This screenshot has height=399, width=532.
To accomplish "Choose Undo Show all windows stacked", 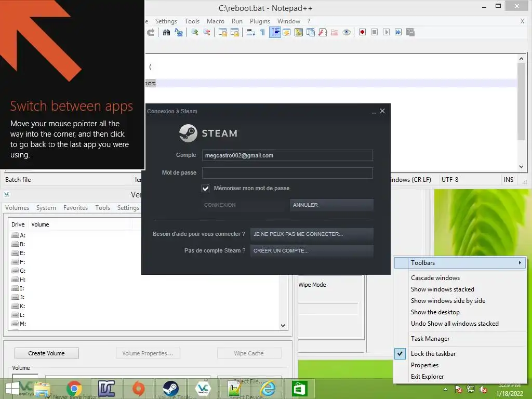I will (x=455, y=324).
